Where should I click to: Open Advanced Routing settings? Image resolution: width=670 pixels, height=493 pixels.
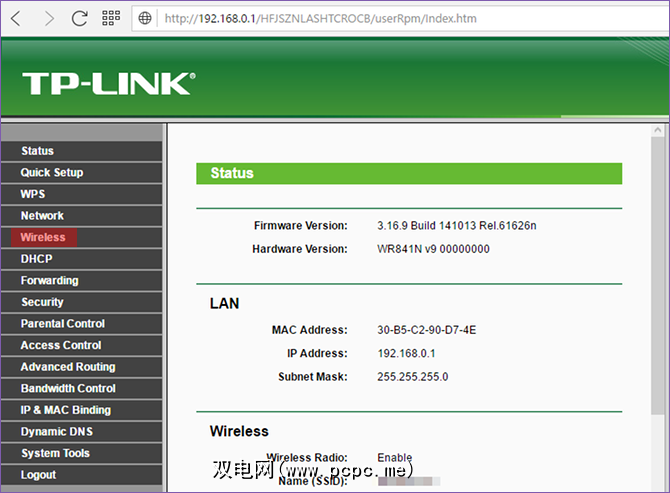pos(81,367)
